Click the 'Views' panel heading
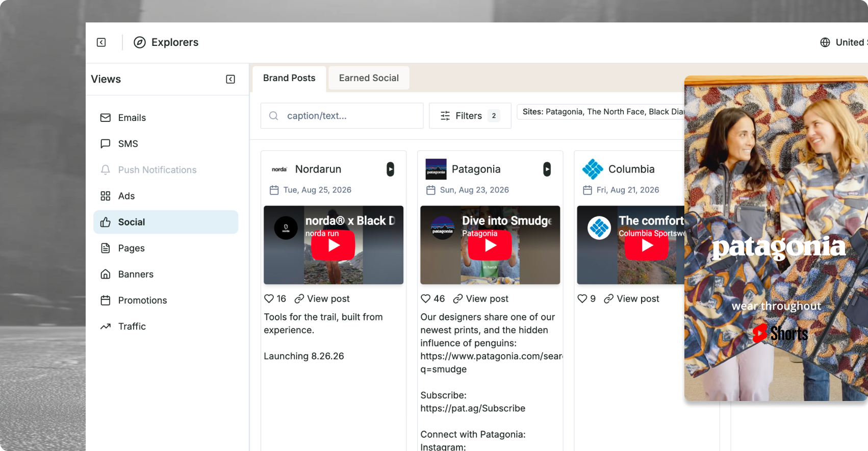This screenshot has height=451, width=868. click(x=106, y=79)
